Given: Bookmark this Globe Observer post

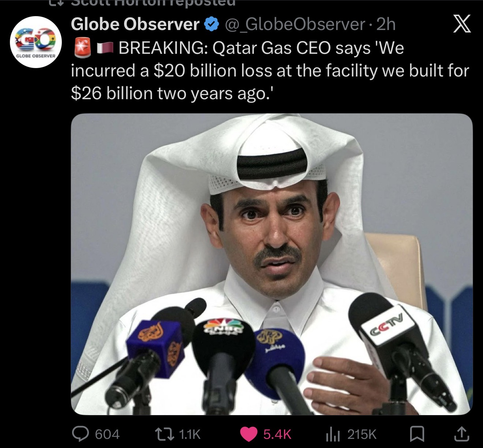Looking at the screenshot, I should (416, 434).
